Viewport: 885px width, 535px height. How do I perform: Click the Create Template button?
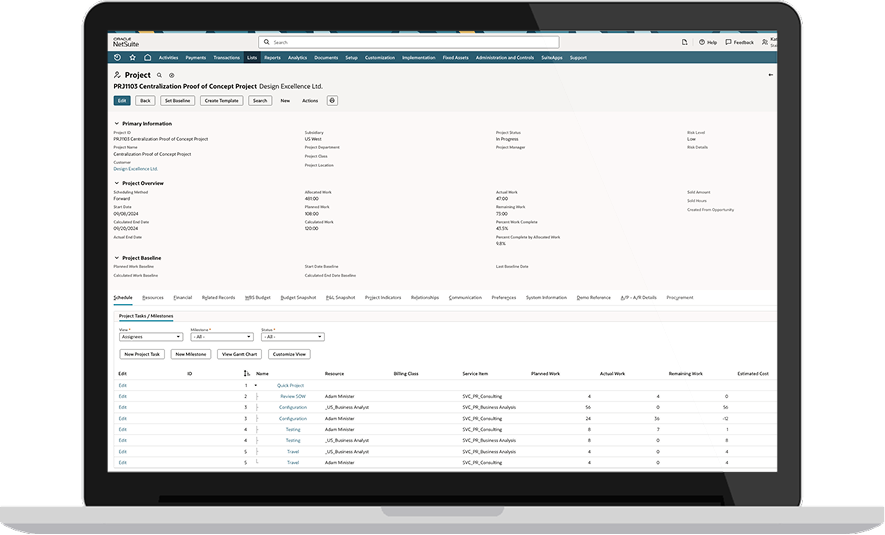221,100
